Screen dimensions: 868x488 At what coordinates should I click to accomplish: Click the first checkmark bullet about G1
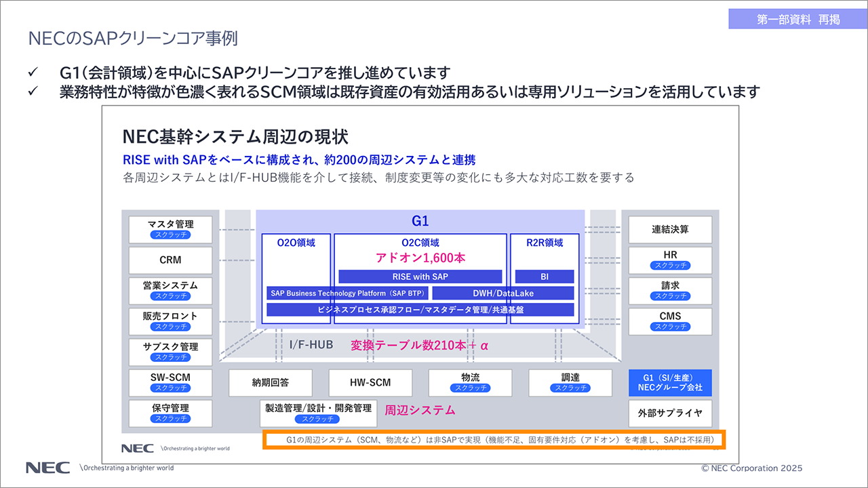pyautogui.click(x=33, y=73)
